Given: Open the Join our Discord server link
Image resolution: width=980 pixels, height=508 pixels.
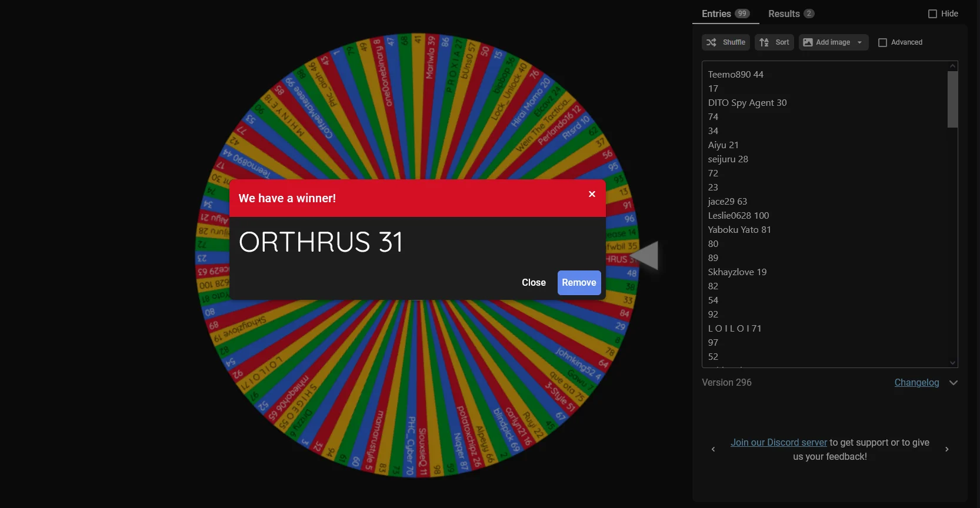Looking at the screenshot, I should [x=779, y=442].
